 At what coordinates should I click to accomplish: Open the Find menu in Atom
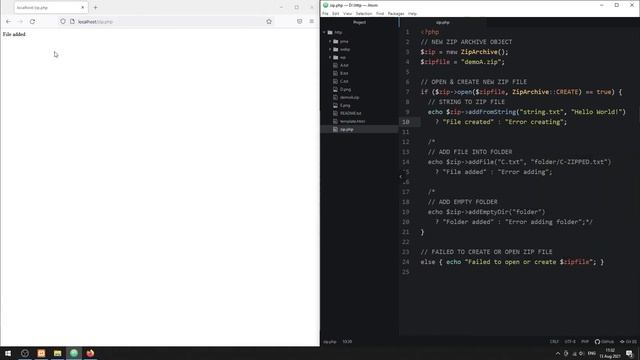[x=380, y=14]
